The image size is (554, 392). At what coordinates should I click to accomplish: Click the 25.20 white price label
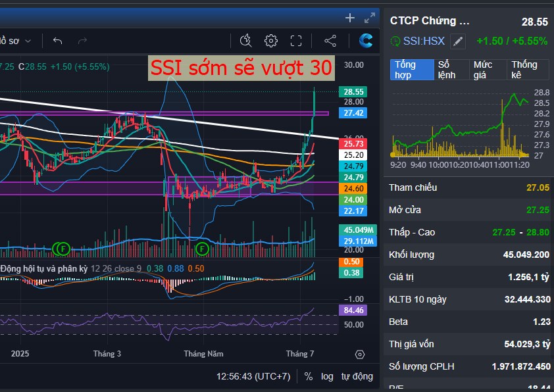pyautogui.click(x=353, y=155)
